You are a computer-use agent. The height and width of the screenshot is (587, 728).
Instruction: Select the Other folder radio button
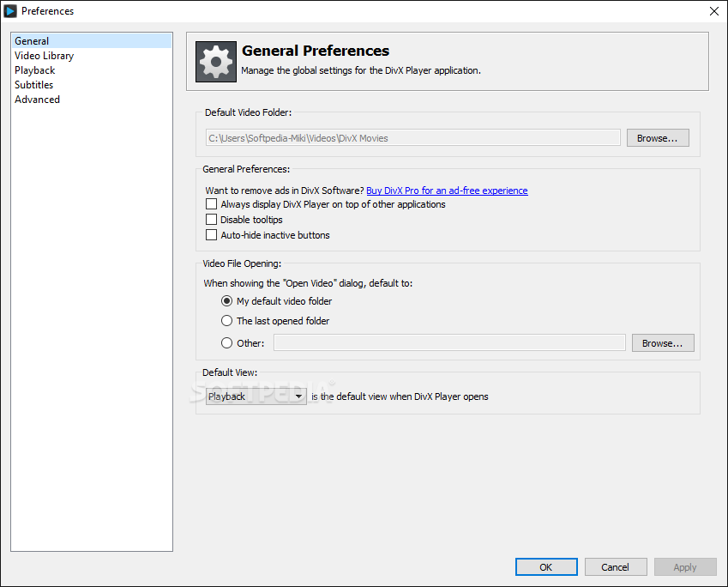226,343
